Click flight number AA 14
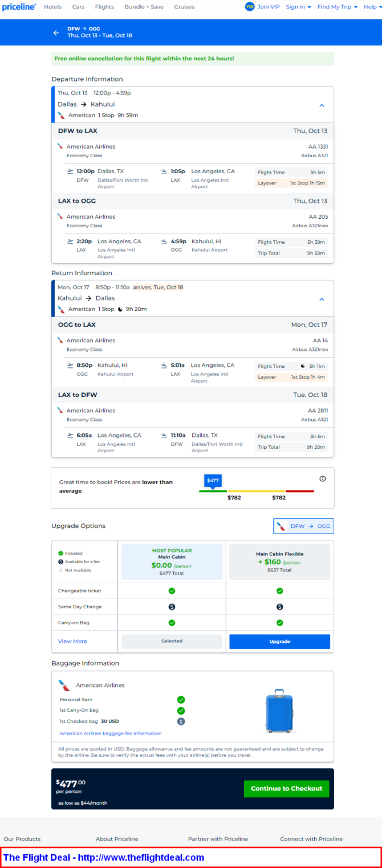Viewport: 382px width, 868px height. [x=320, y=340]
